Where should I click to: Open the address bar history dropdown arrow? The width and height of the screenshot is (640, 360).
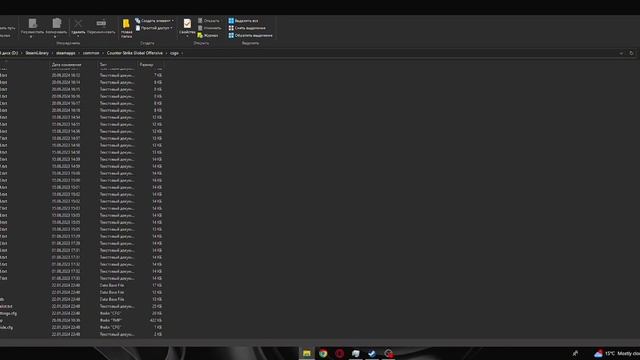point(621,53)
